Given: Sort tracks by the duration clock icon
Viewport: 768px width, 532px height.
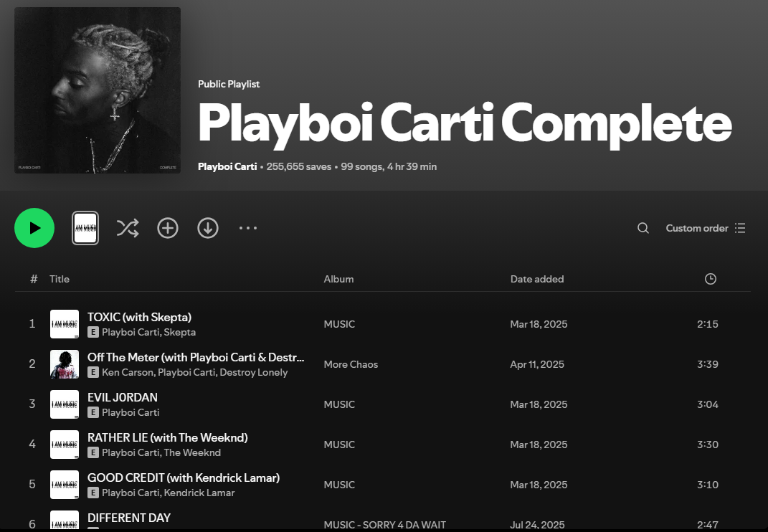Looking at the screenshot, I should 710,279.
